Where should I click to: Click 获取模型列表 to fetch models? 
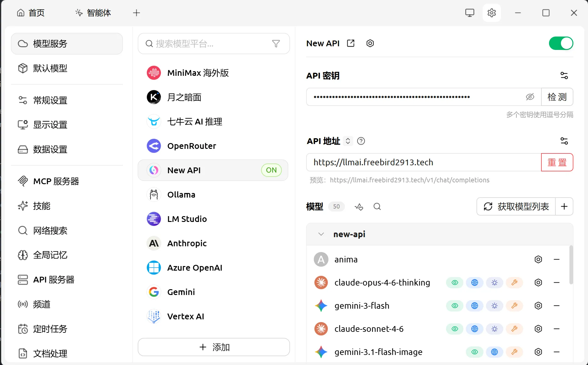point(516,206)
